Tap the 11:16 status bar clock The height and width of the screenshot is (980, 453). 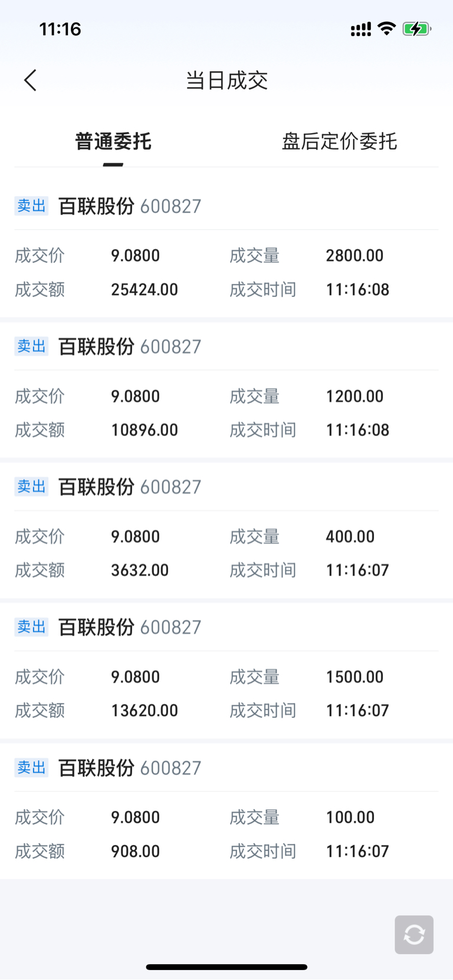[x=60, y=29]
